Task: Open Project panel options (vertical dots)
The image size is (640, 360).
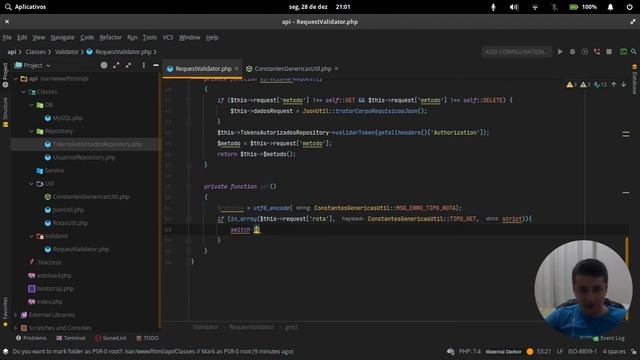Action: [144, 65]
